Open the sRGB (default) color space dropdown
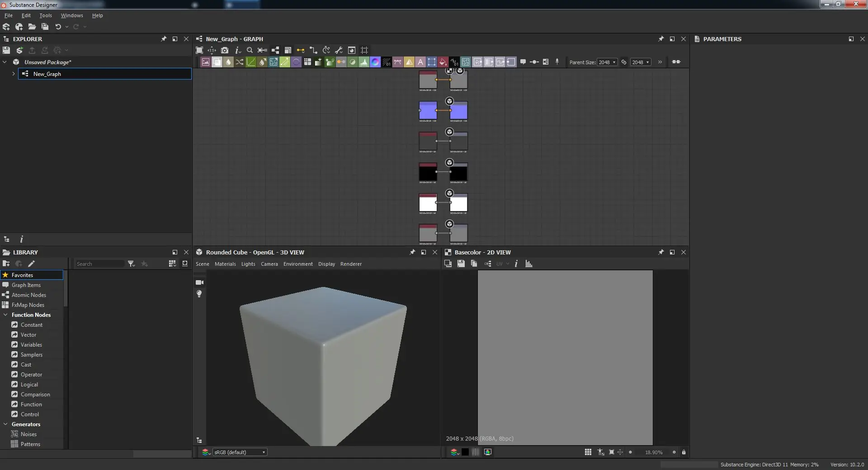Screen dimensions: 868x470 [x=240, y=452]
